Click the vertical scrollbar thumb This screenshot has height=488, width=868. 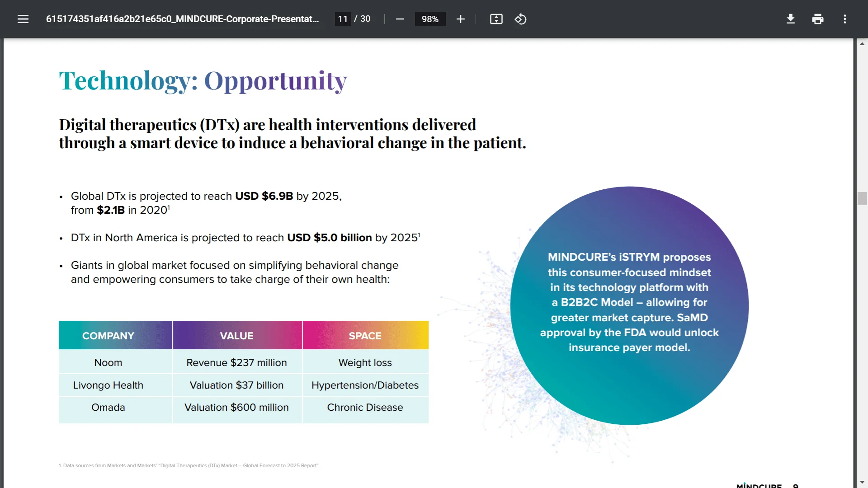coord(862,198)
